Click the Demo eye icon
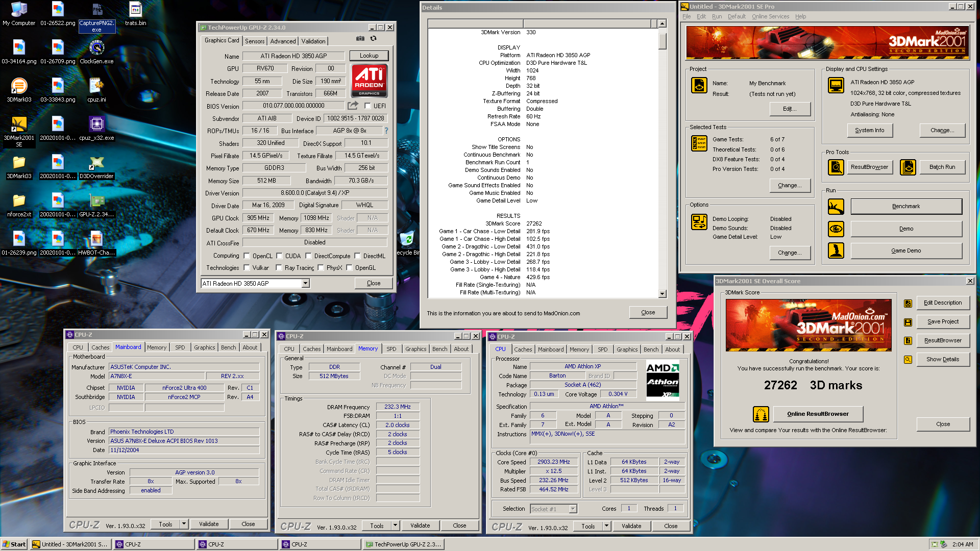Screen dimensions: 980x551 point(836,229)
